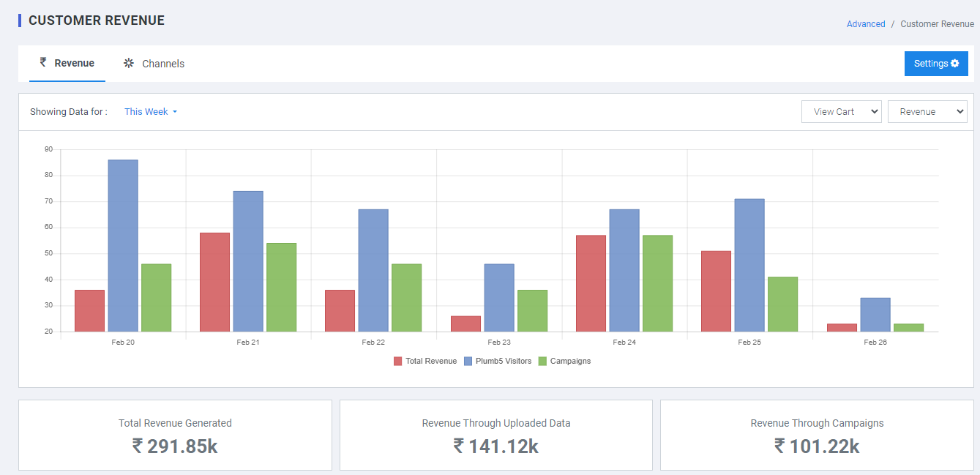Click green Campaigns legend swatch

542,362
